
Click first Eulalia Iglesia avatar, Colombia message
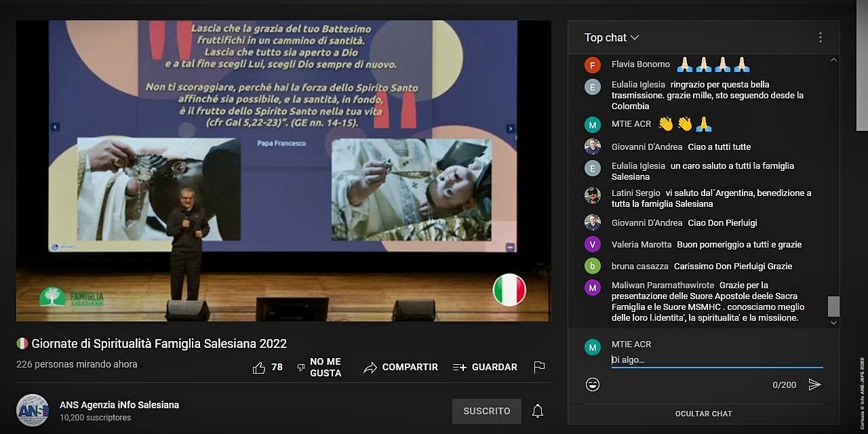(593, 87)
